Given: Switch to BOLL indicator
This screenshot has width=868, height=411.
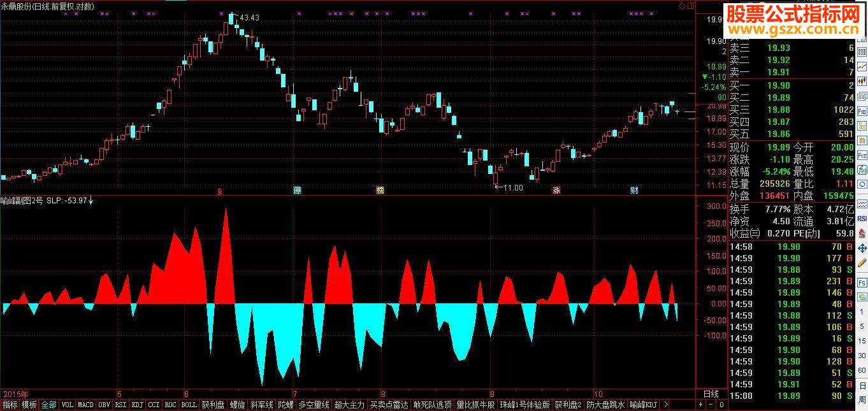Looking at the screenshot, I should 189,405.
